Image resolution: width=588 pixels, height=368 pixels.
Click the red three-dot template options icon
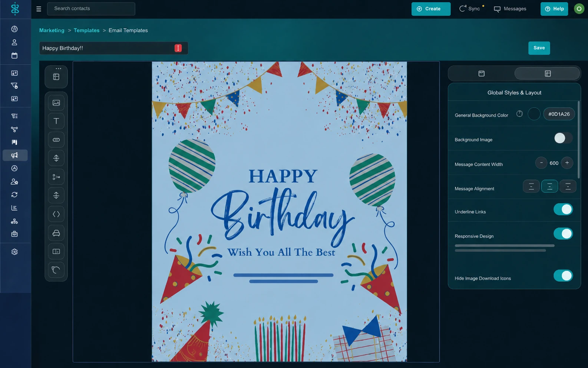(x=178, y=48)
